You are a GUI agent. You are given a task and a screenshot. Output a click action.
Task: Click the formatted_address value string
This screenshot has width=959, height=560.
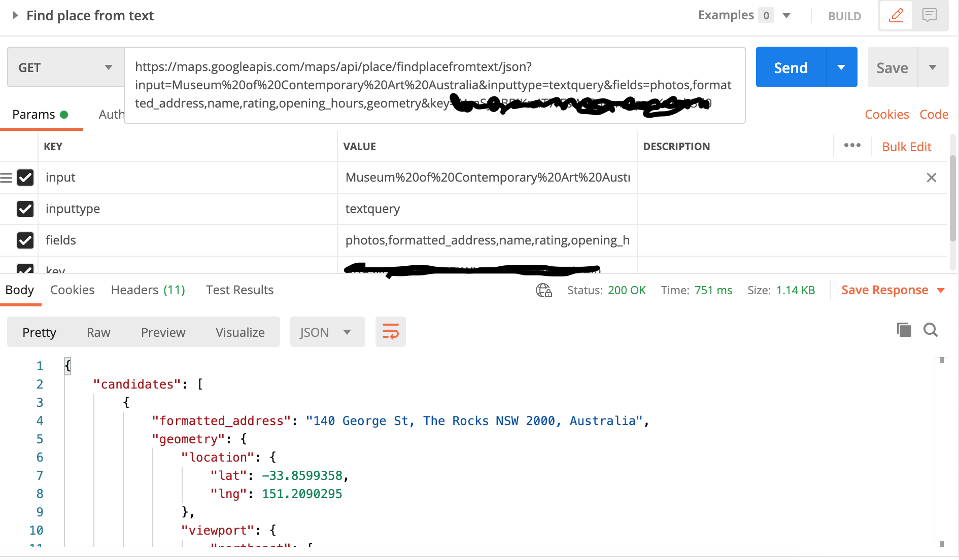point(474,421)
